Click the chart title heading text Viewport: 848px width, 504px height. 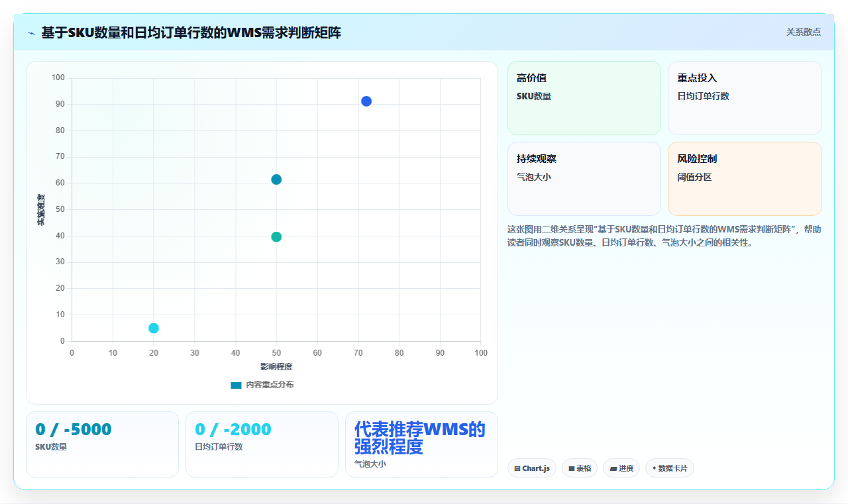coord(191,32)
